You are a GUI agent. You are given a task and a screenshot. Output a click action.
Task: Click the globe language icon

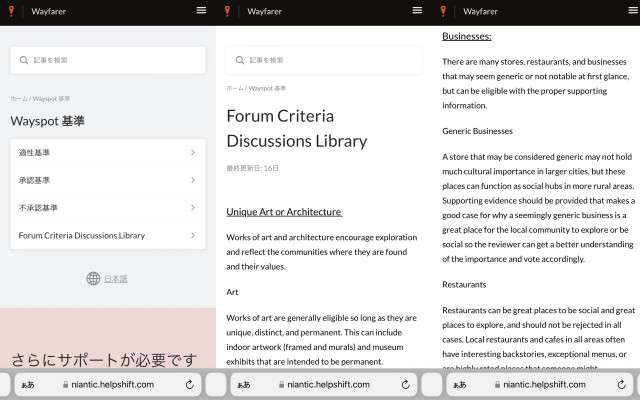click(93, 279)
